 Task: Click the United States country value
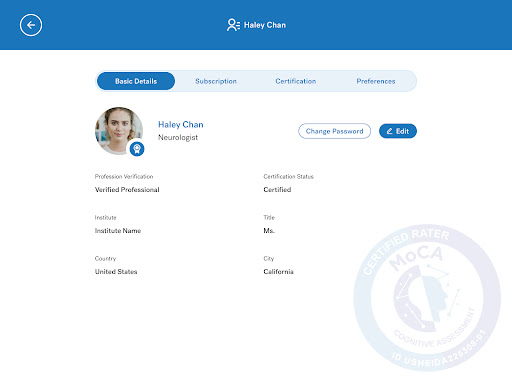click(116, 272)
